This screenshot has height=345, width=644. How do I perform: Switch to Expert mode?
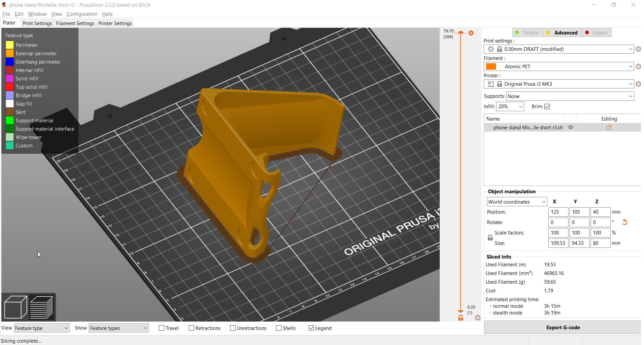point(597,33)
